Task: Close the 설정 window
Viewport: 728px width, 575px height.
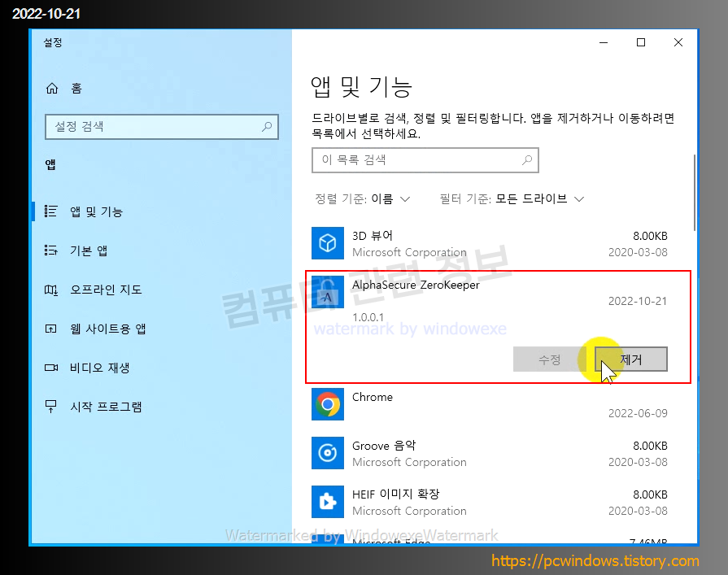Action: 678,42
